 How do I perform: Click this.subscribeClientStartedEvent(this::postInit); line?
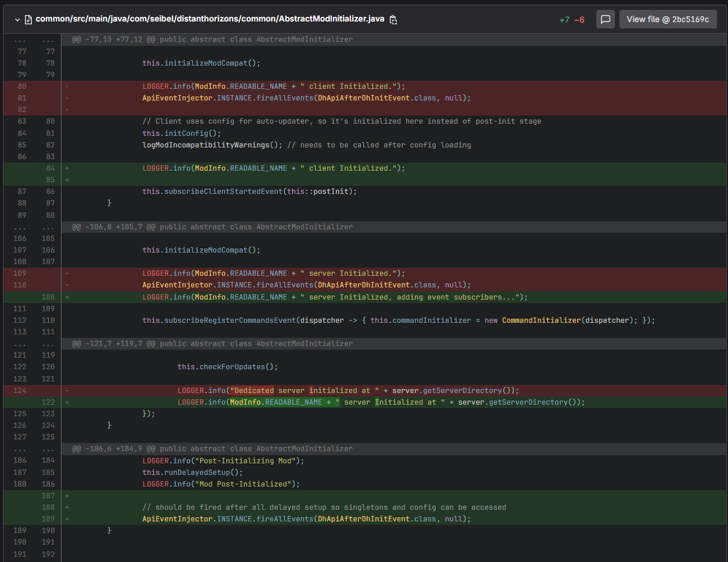[x=249, y=192]
